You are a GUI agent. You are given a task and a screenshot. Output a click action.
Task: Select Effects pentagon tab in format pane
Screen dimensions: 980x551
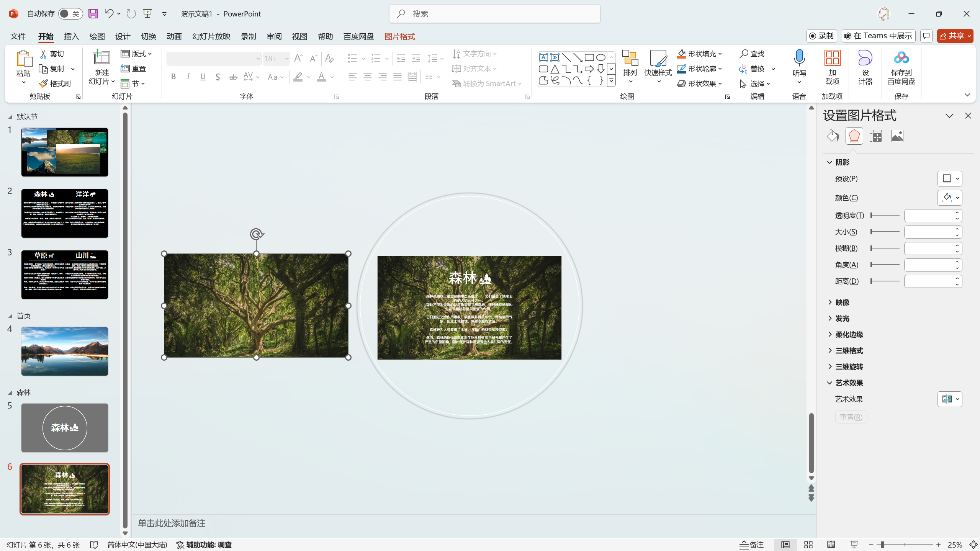click(x=854, y=136)
